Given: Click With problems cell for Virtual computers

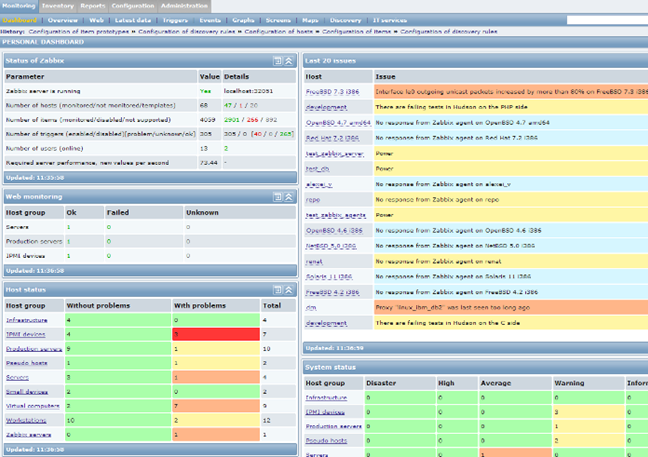Looking at the screenshot, I should click(216, 406).
